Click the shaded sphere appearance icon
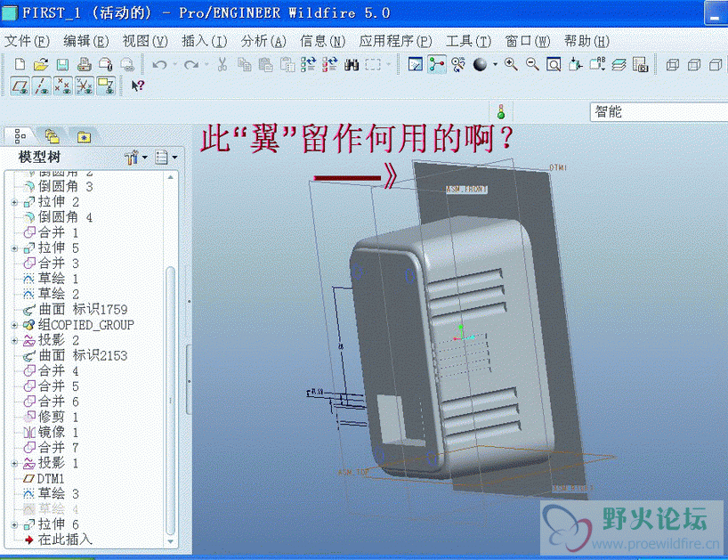 [480, 64]
